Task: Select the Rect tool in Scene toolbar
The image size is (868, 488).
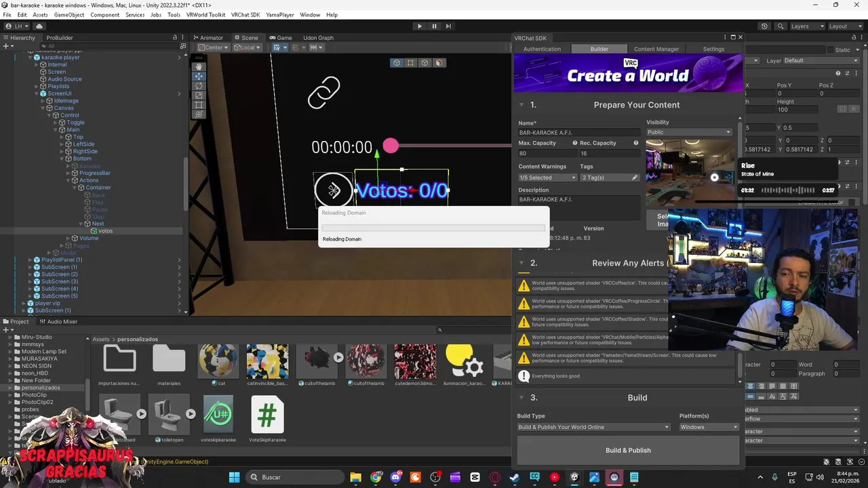Action: [x=199, y=105]
